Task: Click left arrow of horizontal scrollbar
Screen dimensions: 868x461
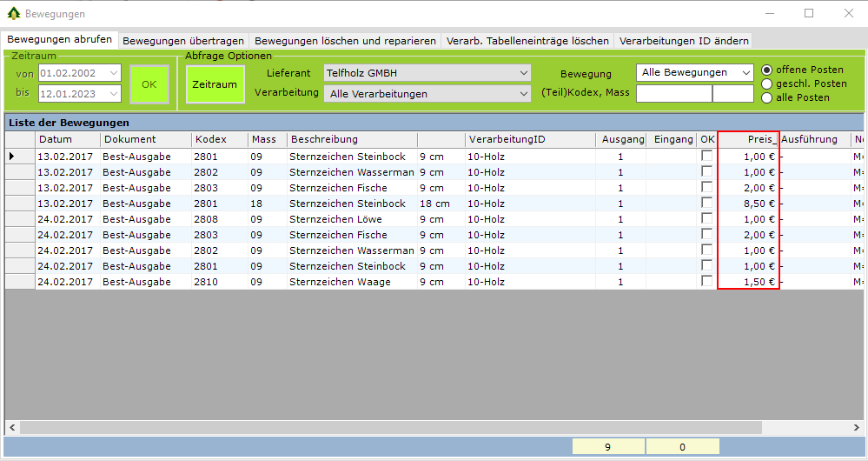Action: [x=11, y=427]
